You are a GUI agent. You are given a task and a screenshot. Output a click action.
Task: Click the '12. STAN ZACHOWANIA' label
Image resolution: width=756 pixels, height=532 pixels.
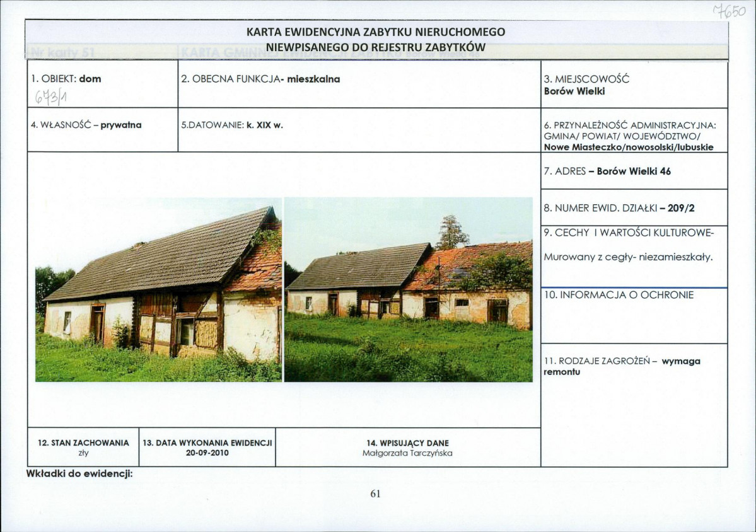coord(83,443)
